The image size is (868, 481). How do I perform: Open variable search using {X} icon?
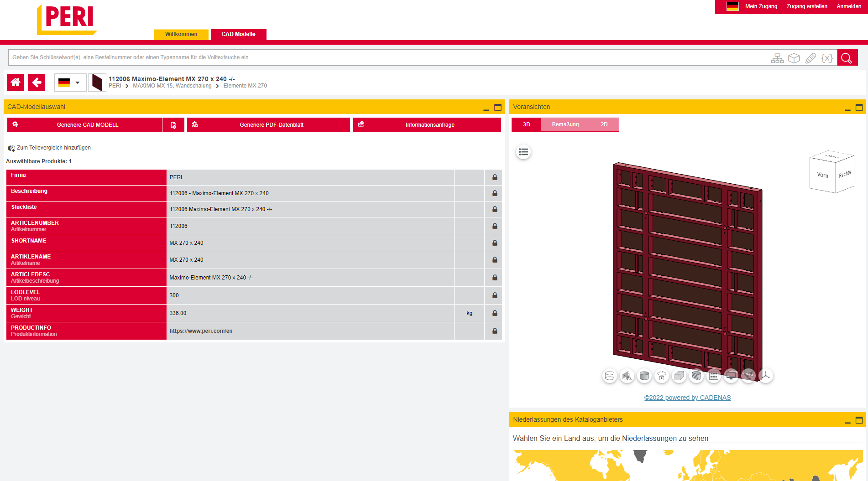827,58
